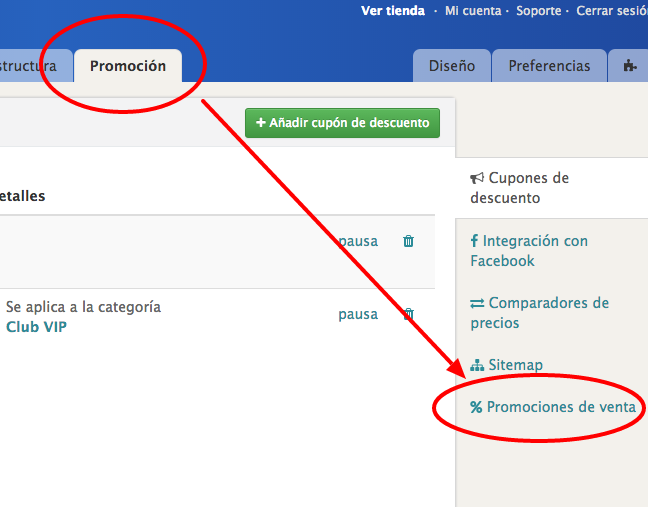Open Integración con Facebook
Screen dimensions: 648x507
(x=529, y=251)
